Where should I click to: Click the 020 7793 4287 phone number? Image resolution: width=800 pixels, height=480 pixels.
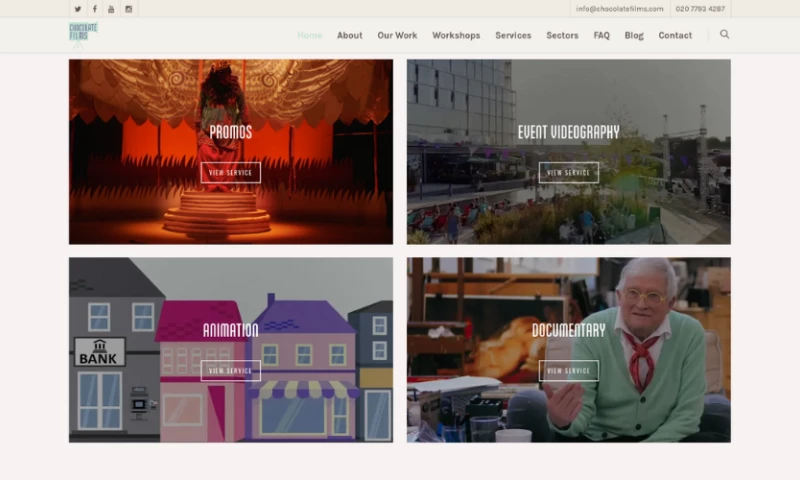pos(700,9)
